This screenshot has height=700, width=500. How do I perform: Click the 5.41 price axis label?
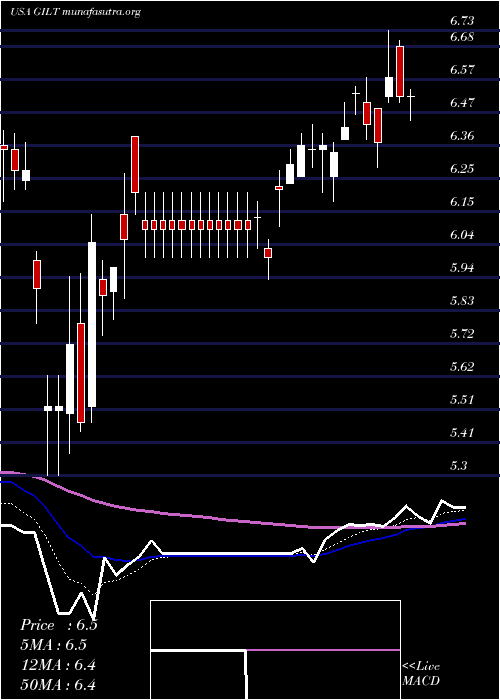click(x=462, y=433)
